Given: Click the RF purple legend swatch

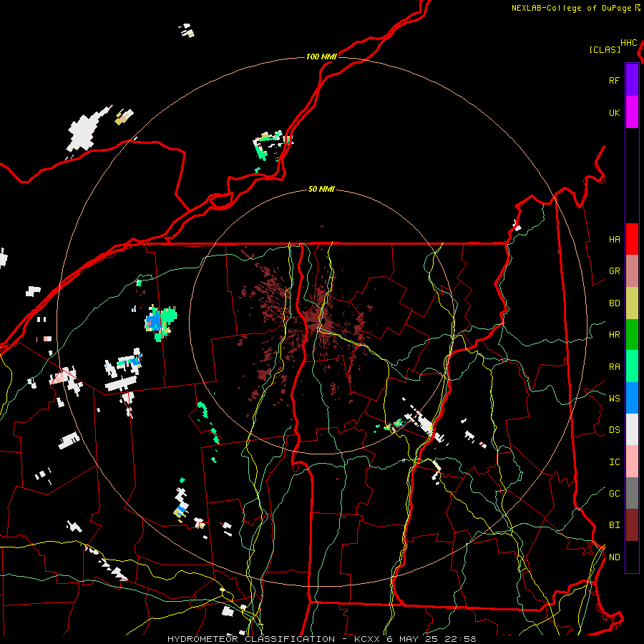Looking at the screenshot, I should pyautogui.click(x=632, y=80).
